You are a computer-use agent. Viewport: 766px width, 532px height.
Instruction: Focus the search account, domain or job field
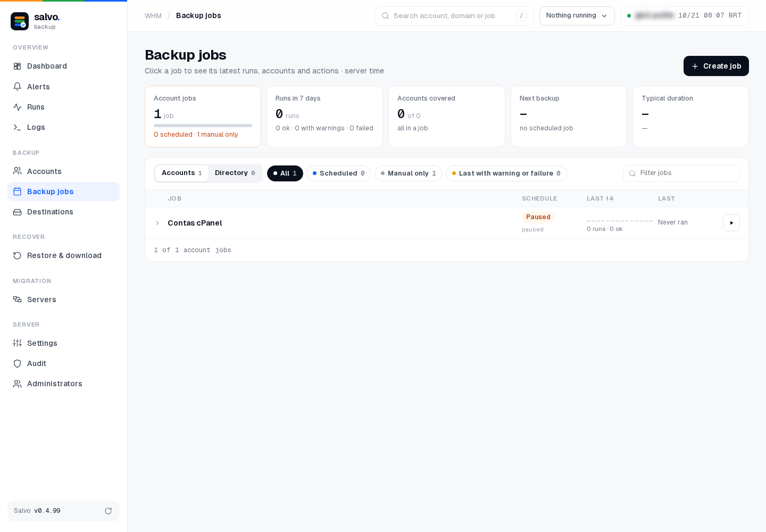454,16
